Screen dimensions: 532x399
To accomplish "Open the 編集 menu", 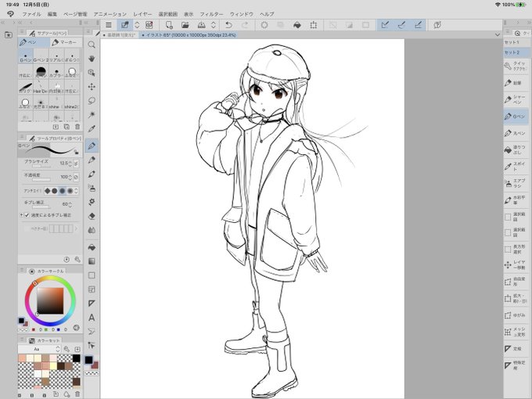I will click(52, 14).
